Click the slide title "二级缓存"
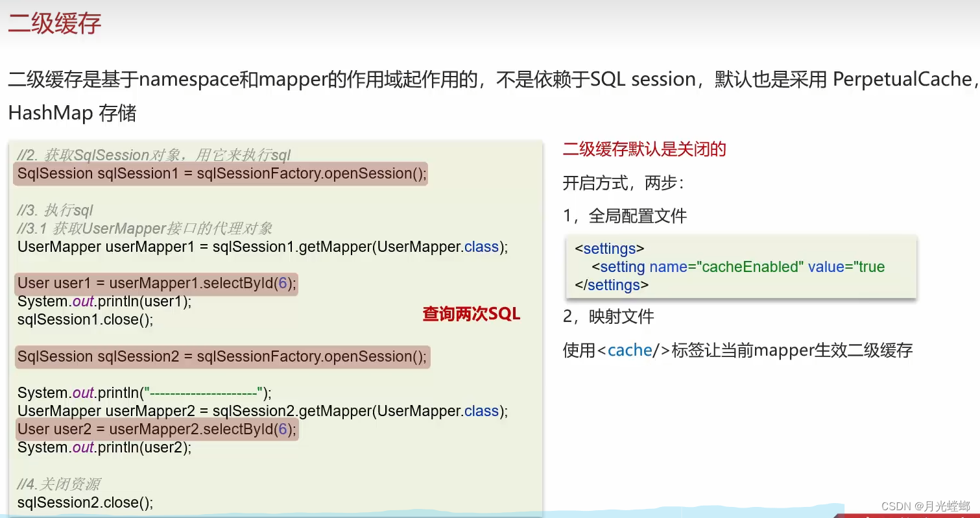Viewport: 980px width, 518px height. [x=54, y=24]
